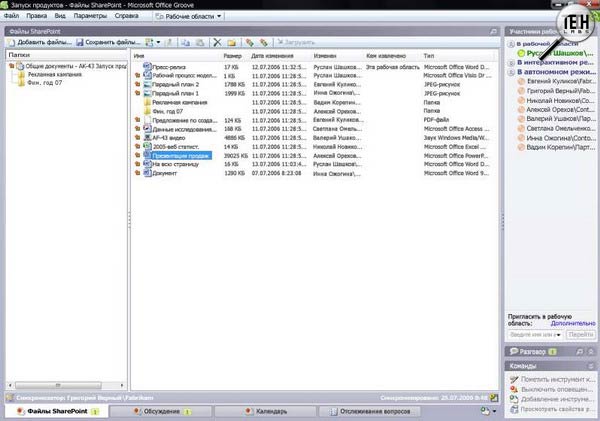
Task: Click the AF-43 видео file icon
Action: click(x=147, y=137)
